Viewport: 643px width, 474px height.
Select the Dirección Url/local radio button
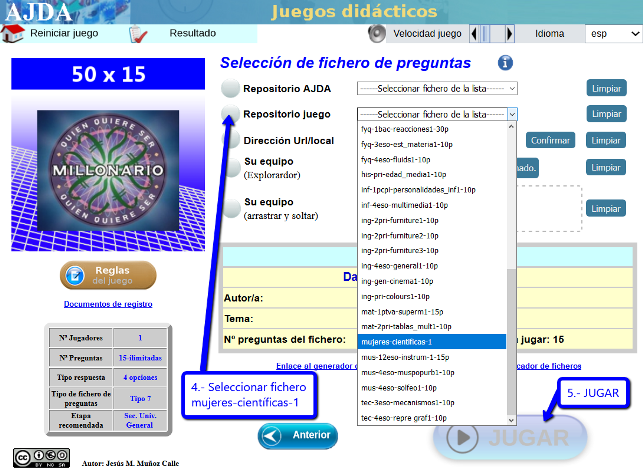click(230, 141)
